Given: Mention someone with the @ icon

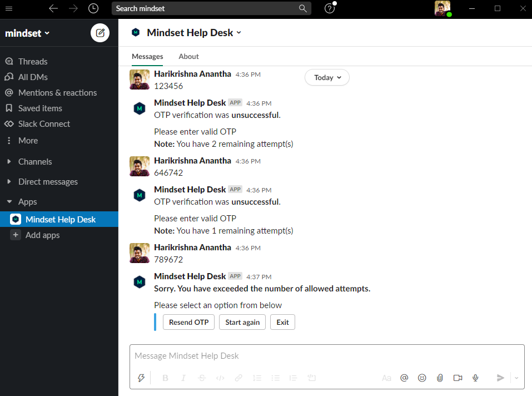Looking at the screenshot, I should (404, 378).
